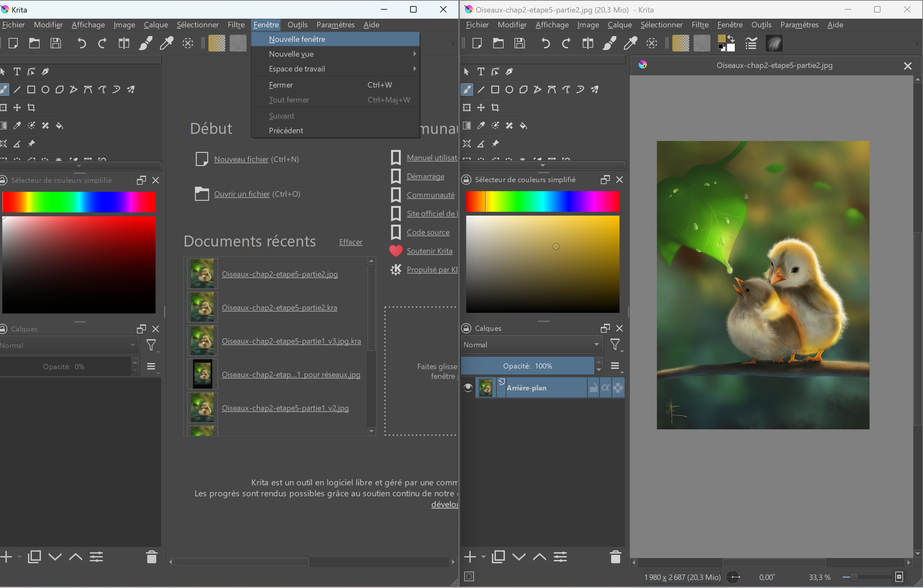
Task: Open the Filtre menu in right window
Action: click(x=700, y=25)
